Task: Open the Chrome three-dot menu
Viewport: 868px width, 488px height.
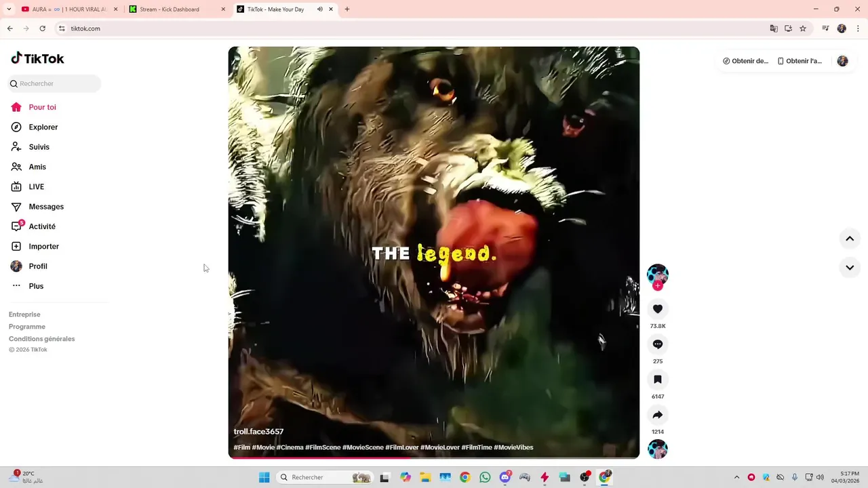Action: [858, 28]
